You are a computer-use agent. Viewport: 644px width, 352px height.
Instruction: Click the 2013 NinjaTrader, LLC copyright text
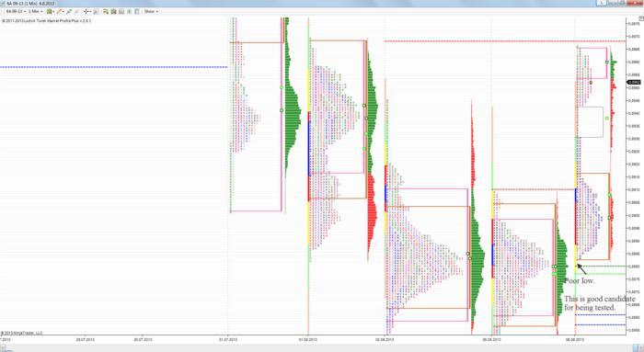[22, 333]
